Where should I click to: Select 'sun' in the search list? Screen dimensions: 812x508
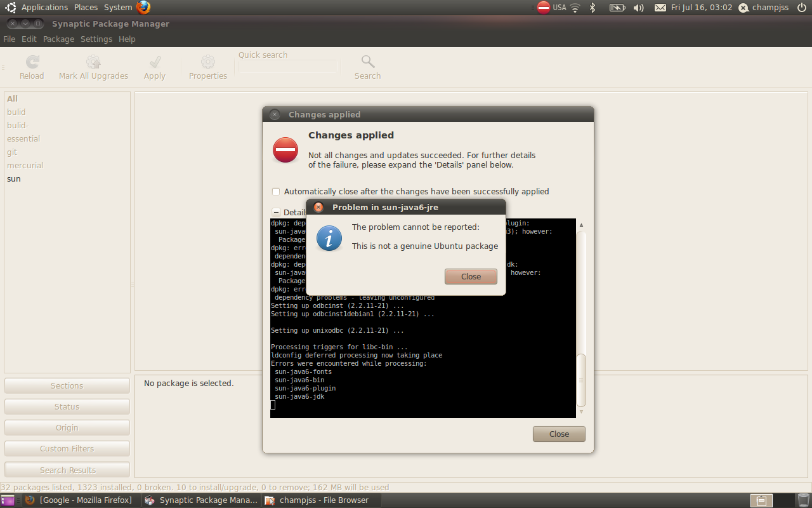tap(67, 179)
